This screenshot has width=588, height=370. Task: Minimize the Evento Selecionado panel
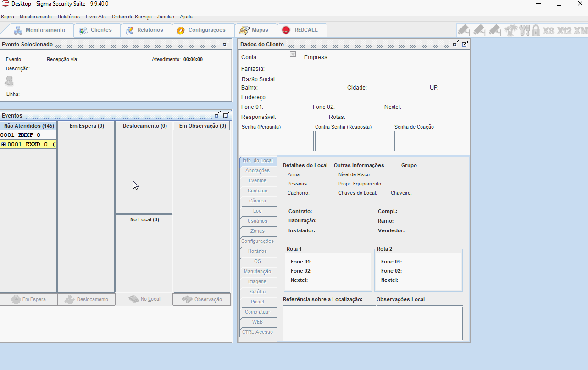[x=226, y=44]
